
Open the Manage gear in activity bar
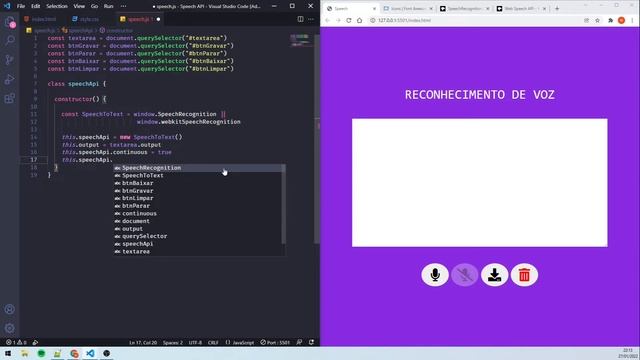[x=9, y=328]
